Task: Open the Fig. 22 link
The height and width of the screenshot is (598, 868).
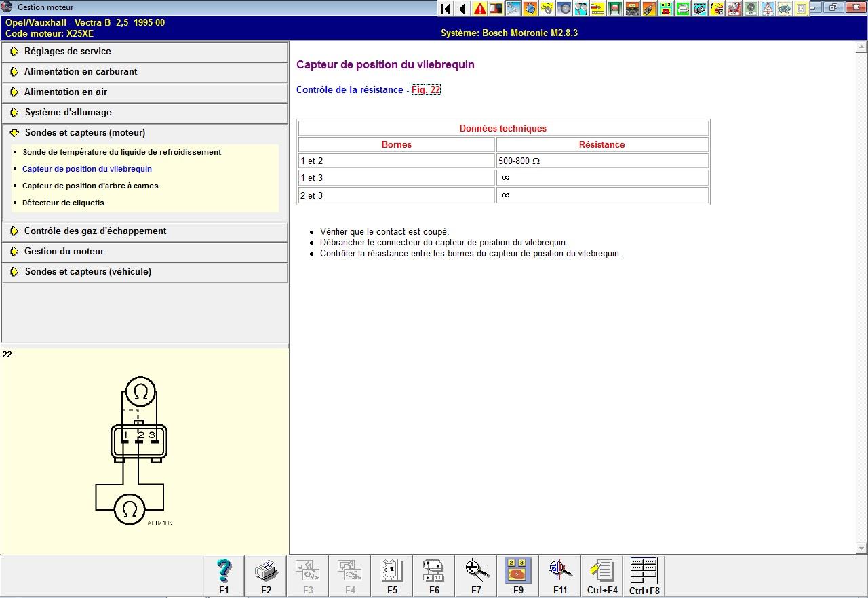Action: coord(426,90)
